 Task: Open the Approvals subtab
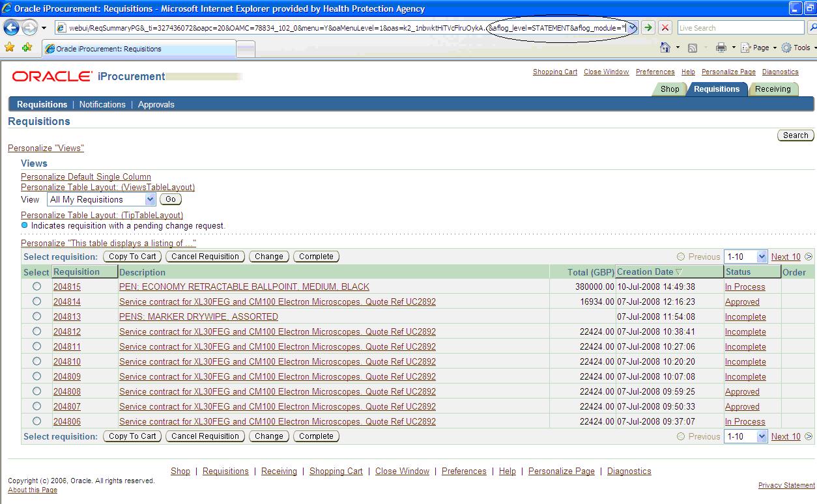156,104
